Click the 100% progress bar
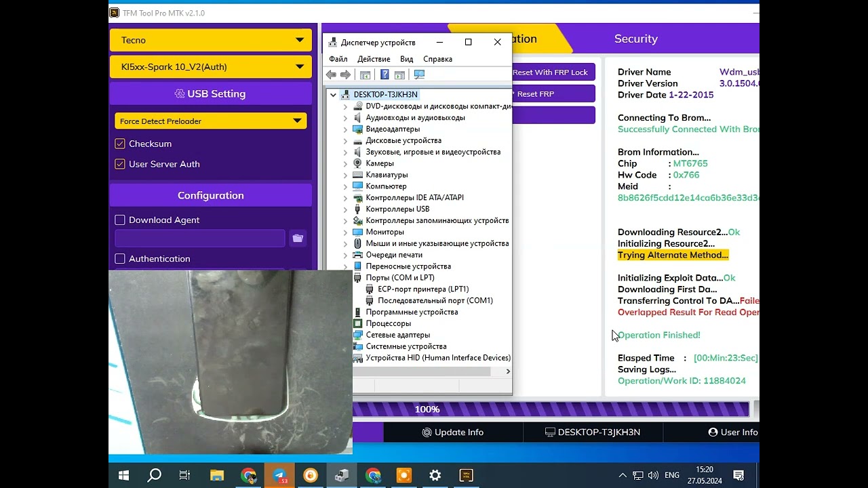 pos(551,409)
